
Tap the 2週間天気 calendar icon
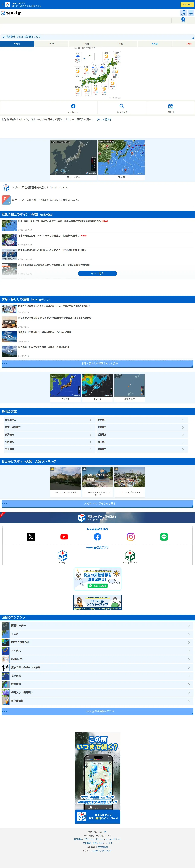point(170,106)
